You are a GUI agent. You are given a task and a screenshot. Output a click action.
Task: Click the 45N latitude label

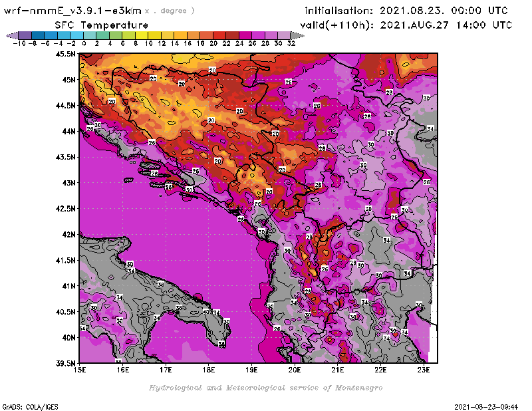click(x=68, y=80)
